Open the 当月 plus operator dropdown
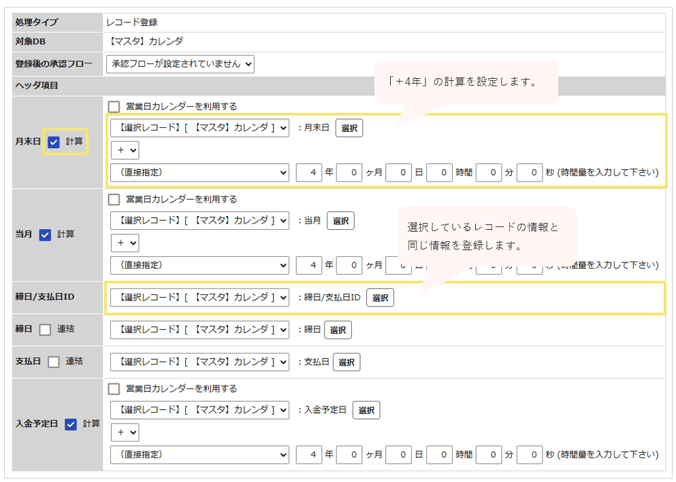Image resolution: width=676 pixels, height=482 pixels. point(125,243)
